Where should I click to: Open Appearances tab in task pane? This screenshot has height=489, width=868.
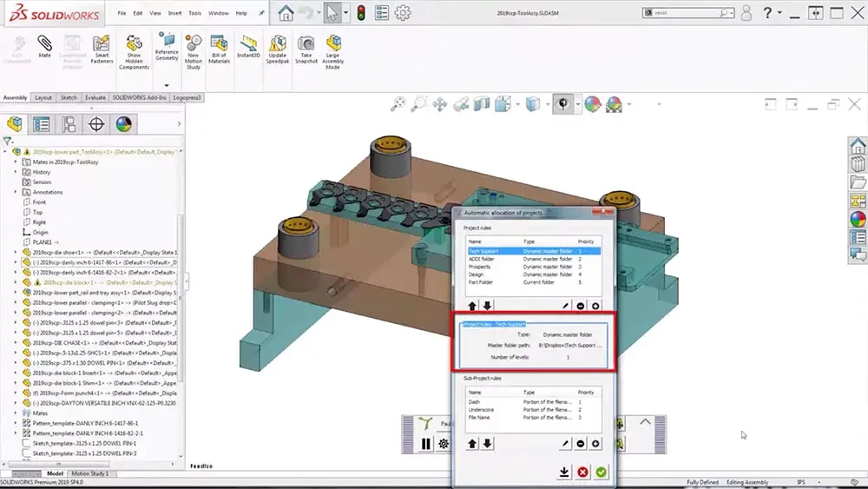click(x=858, y=219)
